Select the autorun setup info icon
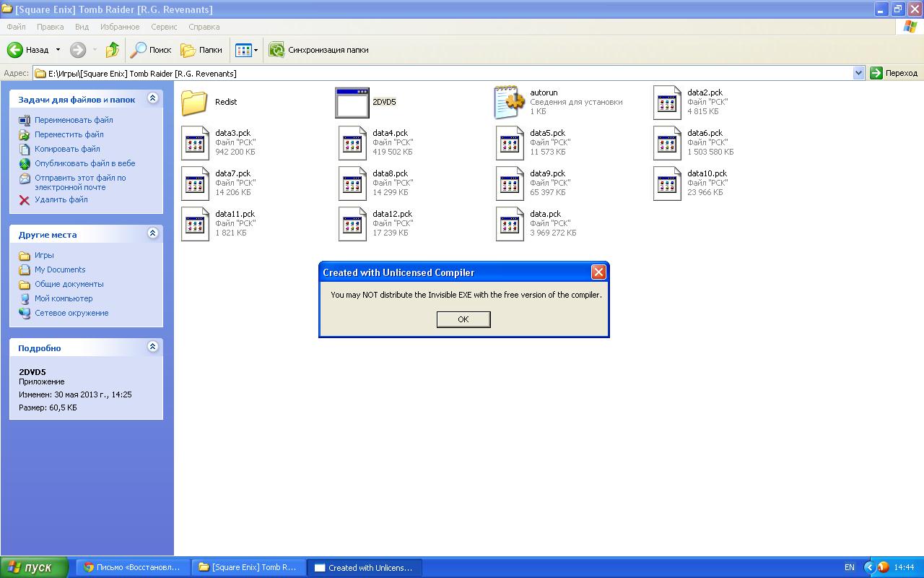The height and width of the screenshot is (578, 924). click(509, 103)
